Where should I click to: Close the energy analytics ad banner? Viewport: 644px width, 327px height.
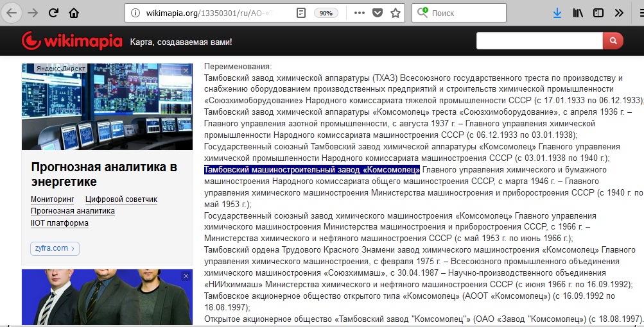(x=186, y=71)
